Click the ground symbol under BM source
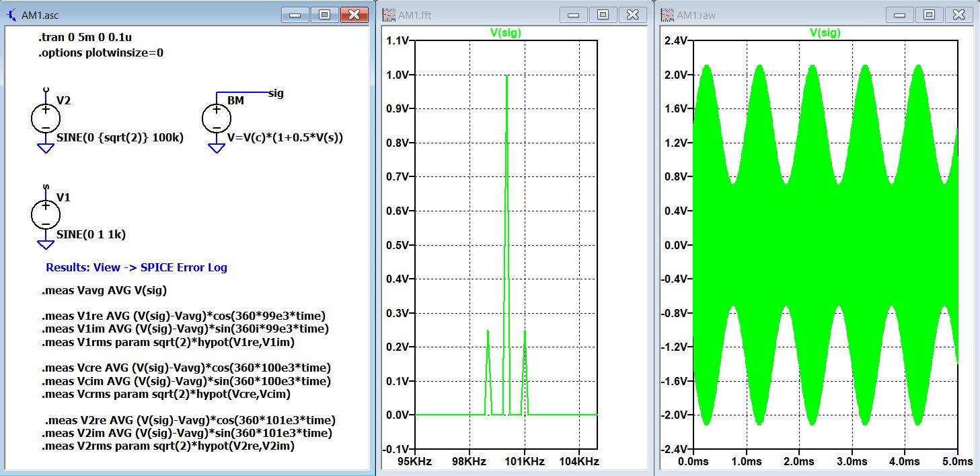Viewport: 980px width, 476px height. pos(217,147)
